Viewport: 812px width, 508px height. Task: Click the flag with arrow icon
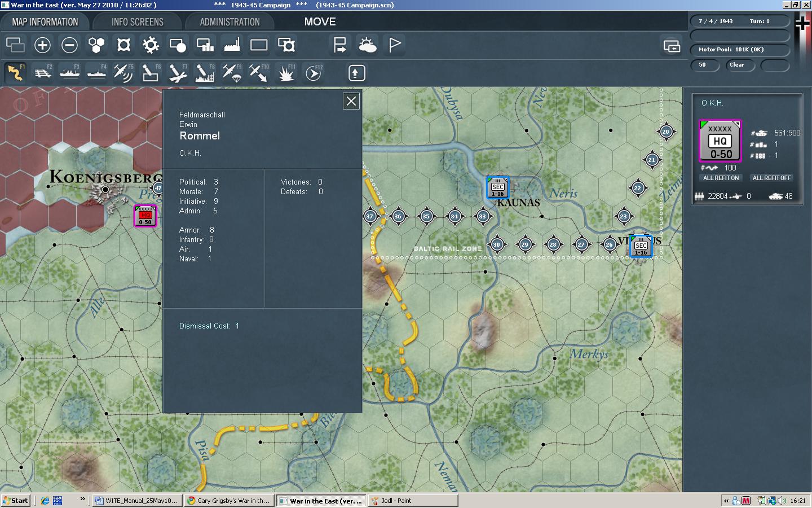340,45
